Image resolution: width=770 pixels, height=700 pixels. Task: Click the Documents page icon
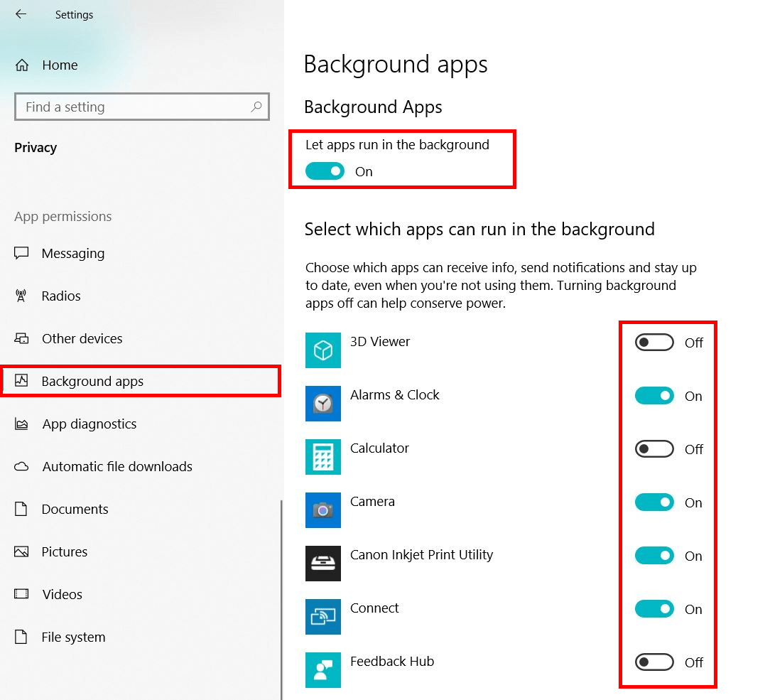pos(21,509)
